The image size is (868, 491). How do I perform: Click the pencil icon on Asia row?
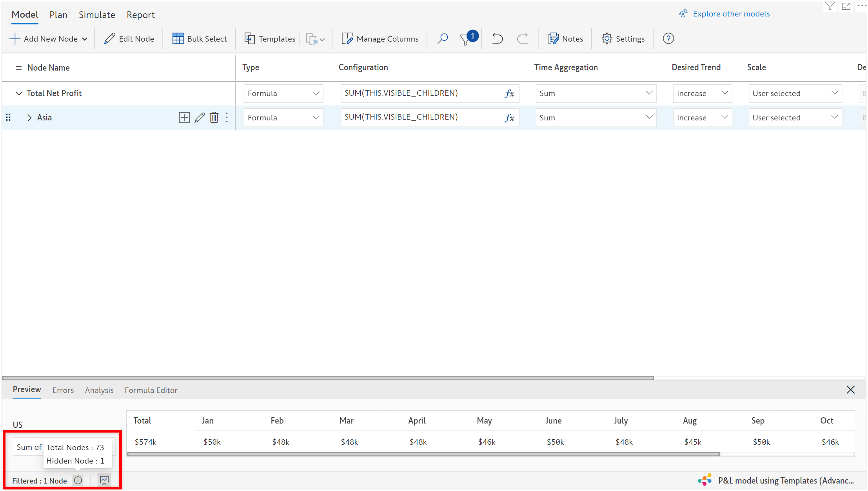200,118
